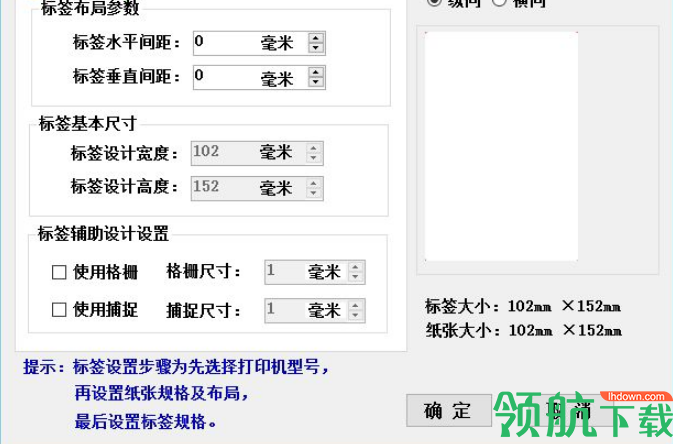Screen dimensions: 673x444
Task: Click the 标签基本尺寸 group title
Action: (x=88, y=124)
